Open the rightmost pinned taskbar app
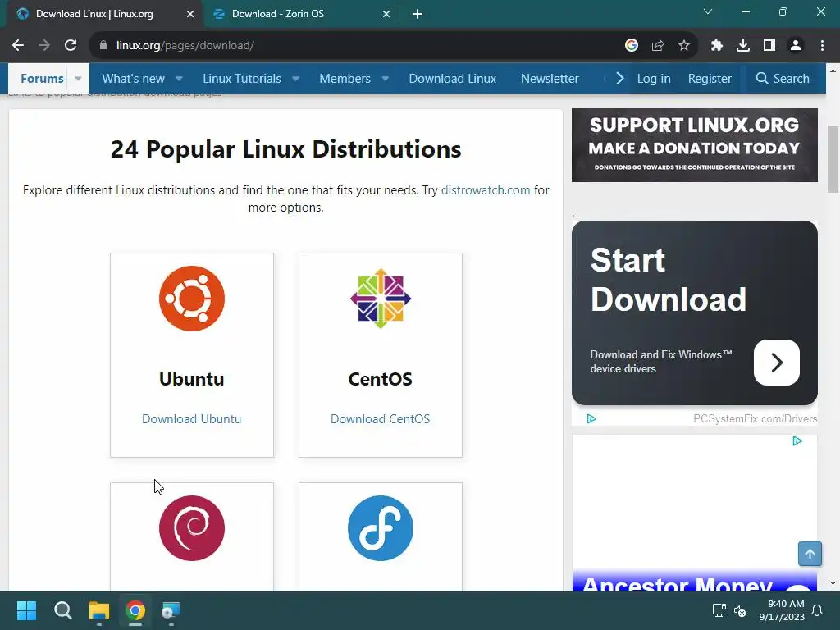The height and width of the screenshot is (630, 840). tap(171, 610)
